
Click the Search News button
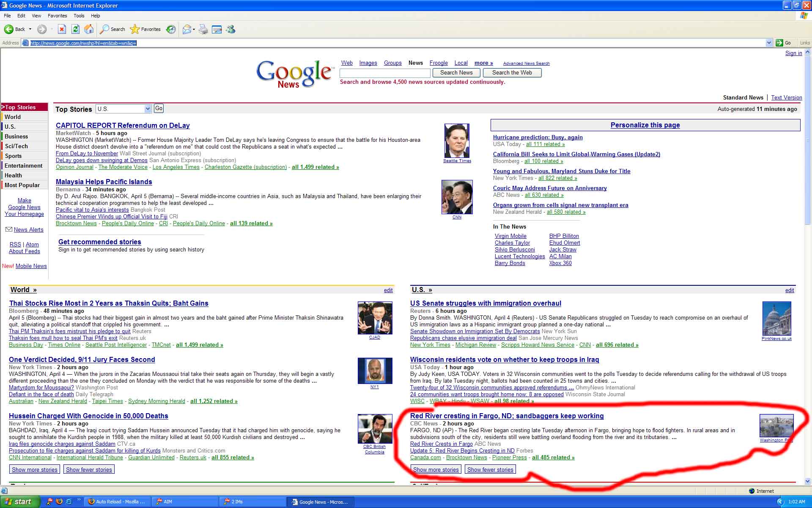tap(456, 73)
